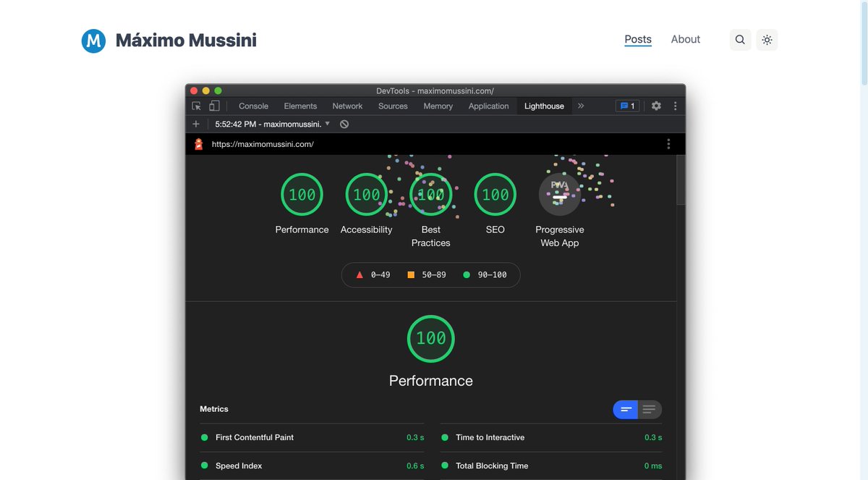Open the Sources tab

[x=393, y=106]
